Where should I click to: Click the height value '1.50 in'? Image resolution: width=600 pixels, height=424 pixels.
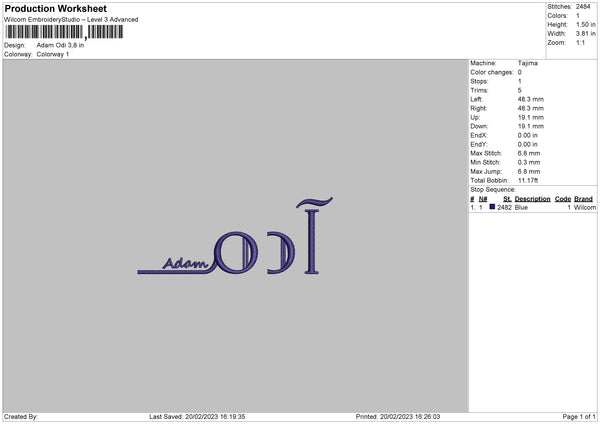tap(586, 24)
